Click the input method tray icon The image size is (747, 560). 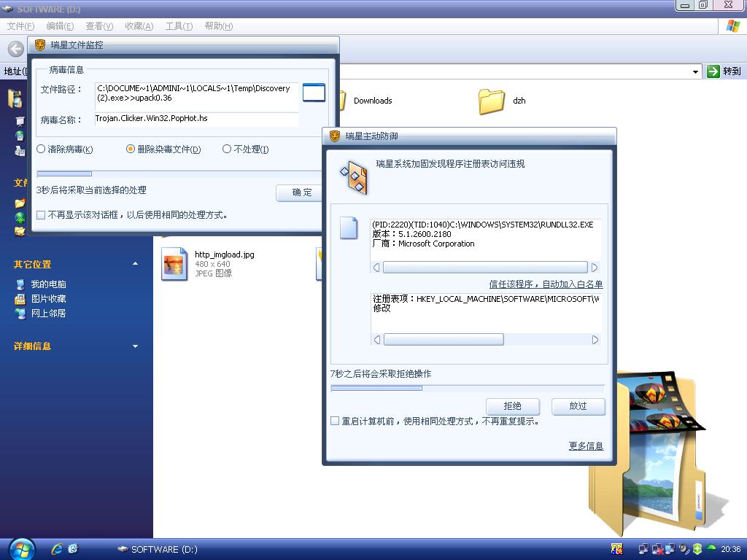tap(617, 549)
